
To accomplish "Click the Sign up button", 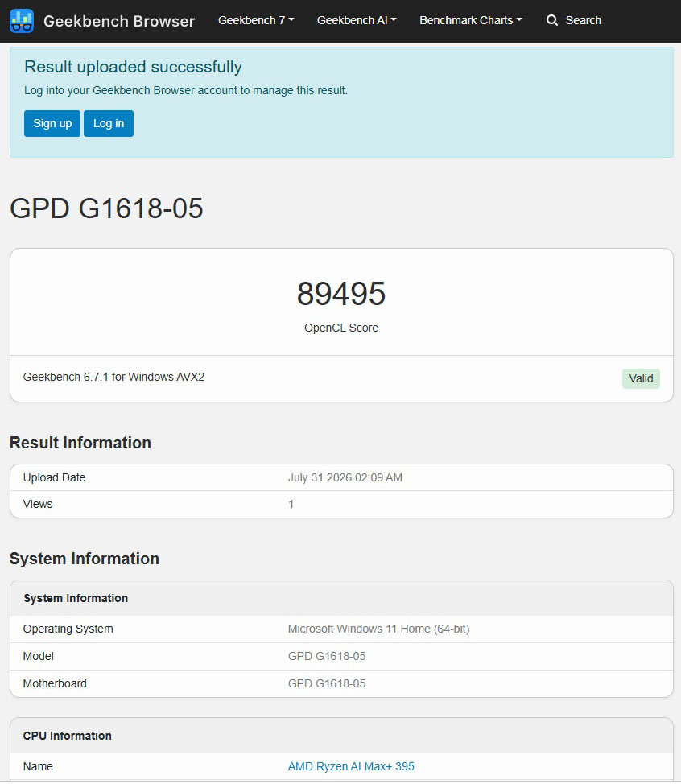I will (x=52, y=123).
